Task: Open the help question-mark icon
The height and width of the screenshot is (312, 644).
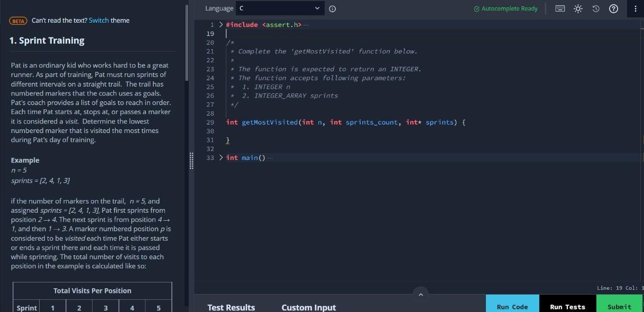Action: click(x=613, y=8)
